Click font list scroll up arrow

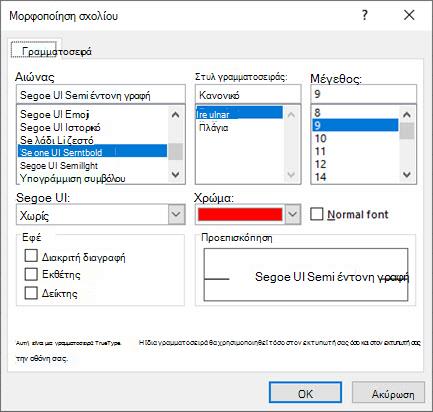click(175, 115)
